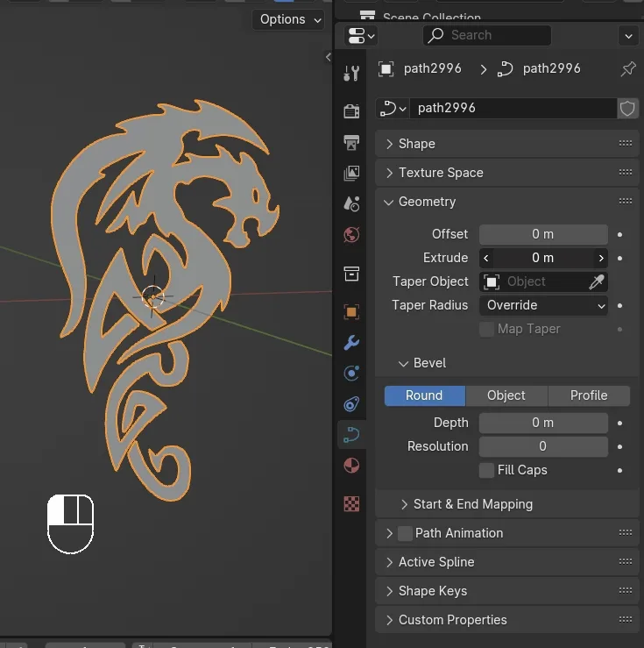
Task: Click the Taper Object field
Action: (543, 281)
